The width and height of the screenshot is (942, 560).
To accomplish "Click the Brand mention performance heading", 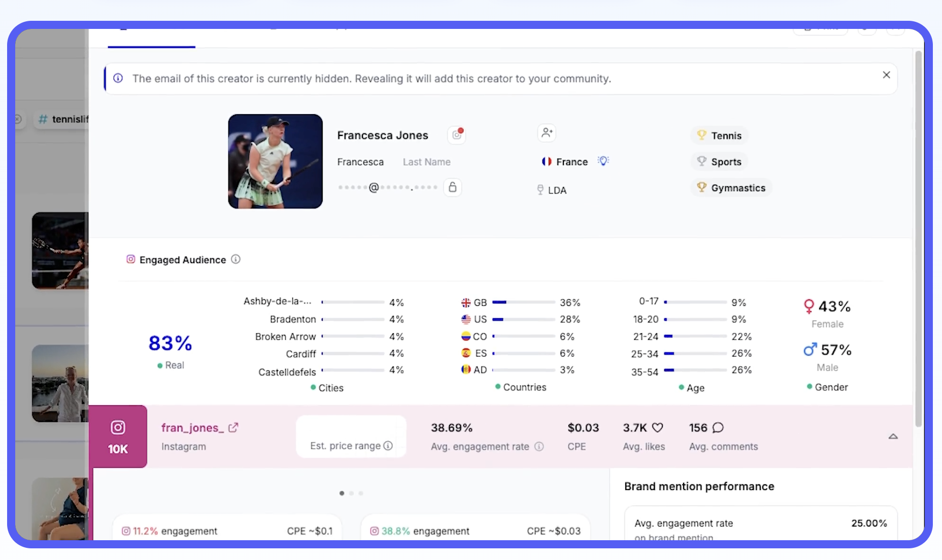I will pyautogui.click(x=699, y=486).
